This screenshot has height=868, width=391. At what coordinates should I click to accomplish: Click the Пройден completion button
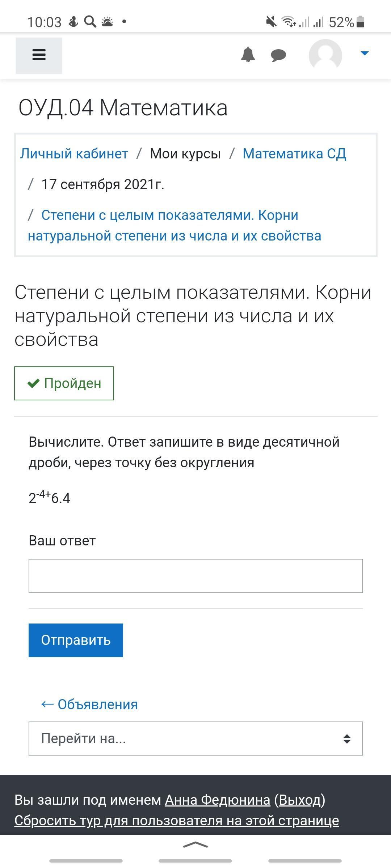(x=64, y=383)
